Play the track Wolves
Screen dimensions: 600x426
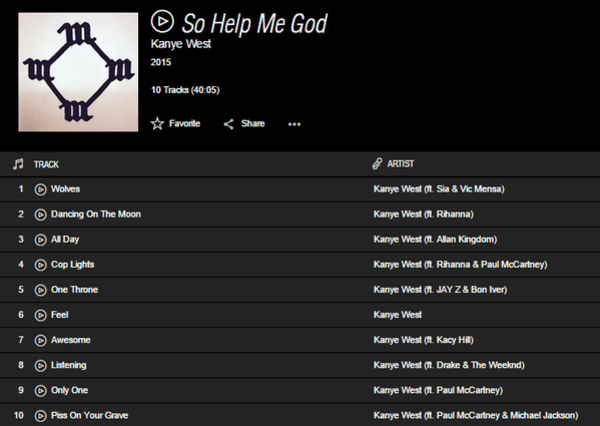(41, 188)
